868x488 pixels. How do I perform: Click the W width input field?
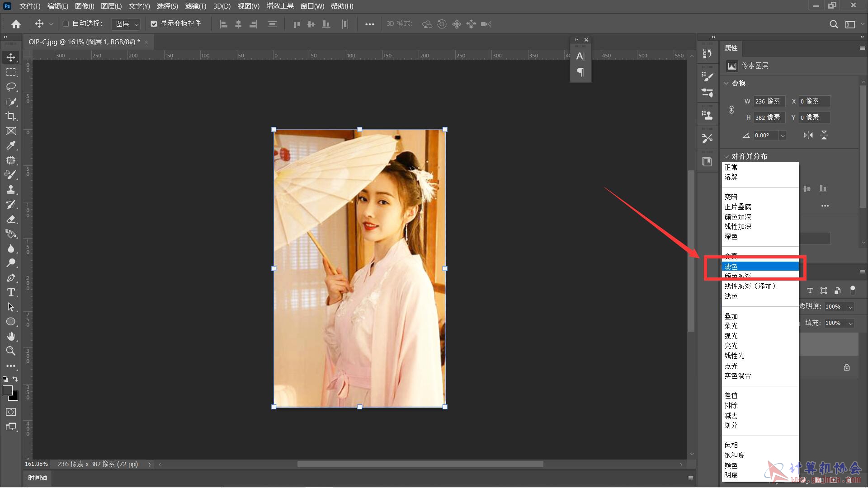769,101
